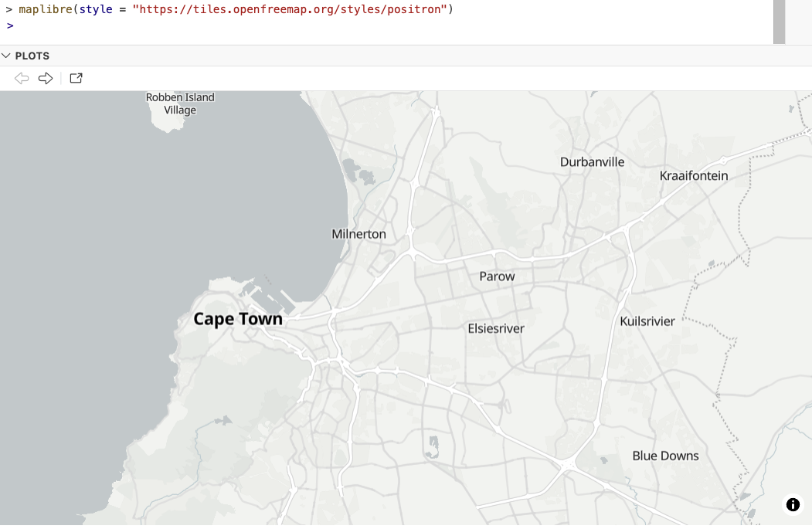This screenshot has height=529, width=812.
Task: Click the PLOTS panel header title
Action: 32,56
